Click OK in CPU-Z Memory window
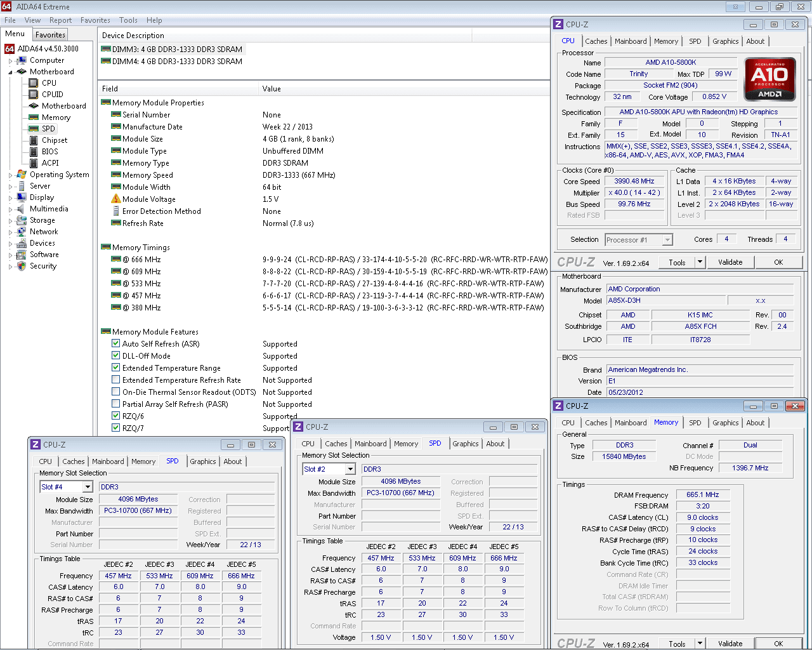Screen dimensions: 812x650 [778, 643]
